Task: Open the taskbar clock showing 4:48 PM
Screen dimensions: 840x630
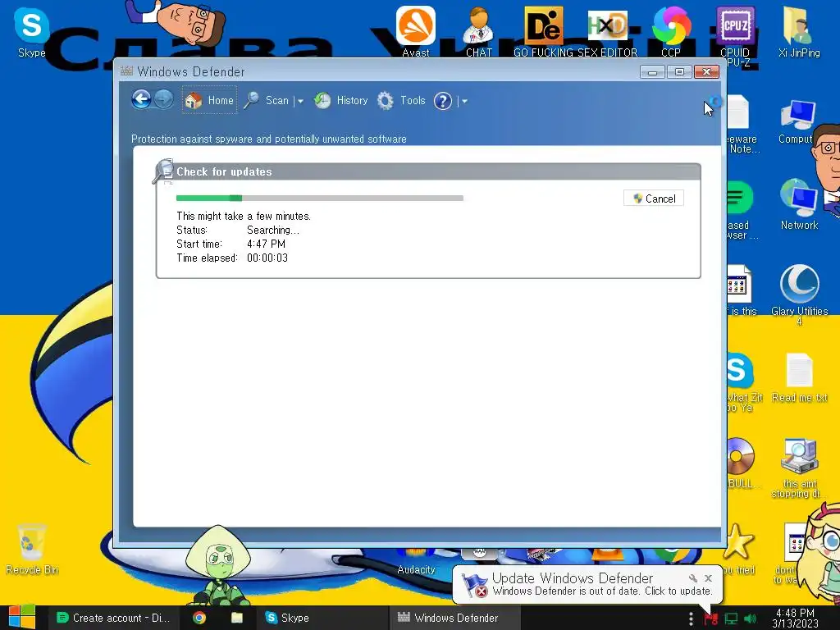Action: tap(795, 618)
